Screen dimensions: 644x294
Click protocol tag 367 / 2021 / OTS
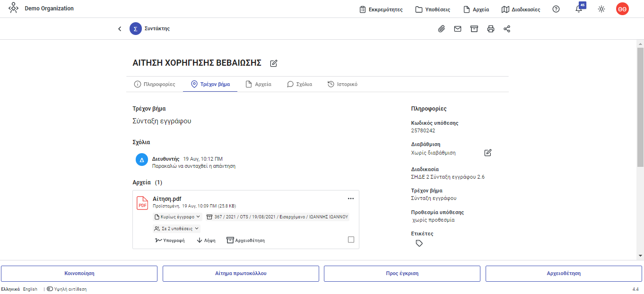pos(278,217)
